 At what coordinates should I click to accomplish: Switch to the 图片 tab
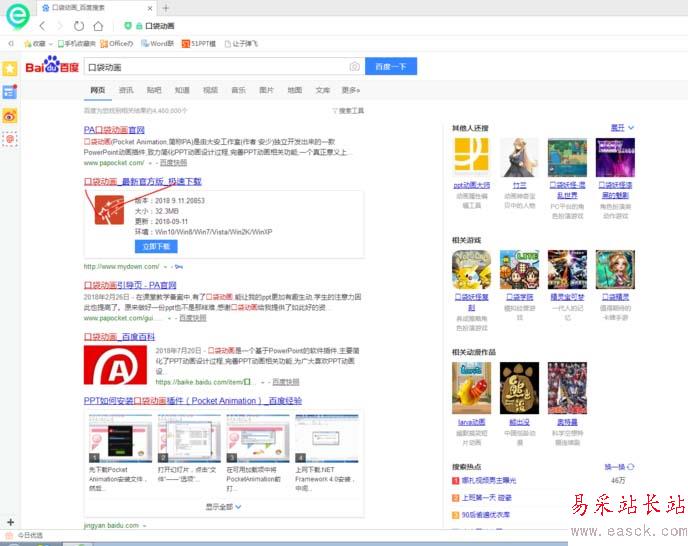tap(266, 90)
